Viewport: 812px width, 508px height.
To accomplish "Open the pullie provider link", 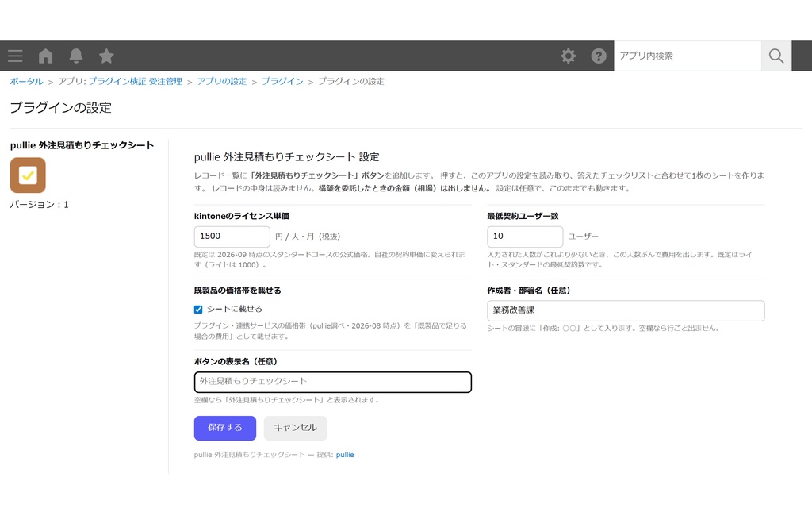I will point(345,455).
